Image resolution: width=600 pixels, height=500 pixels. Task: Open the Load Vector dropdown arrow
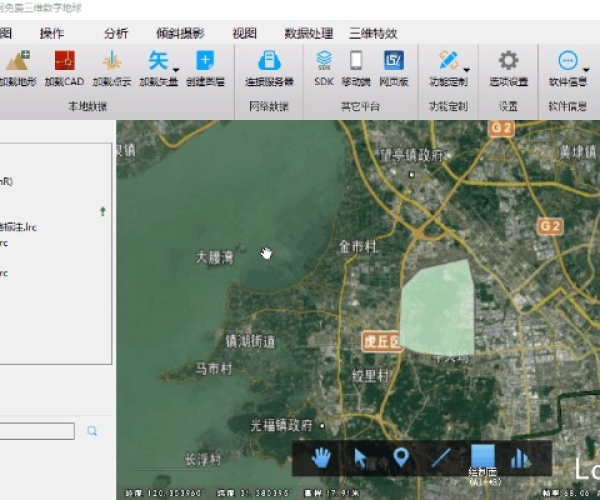pos(176,70)
